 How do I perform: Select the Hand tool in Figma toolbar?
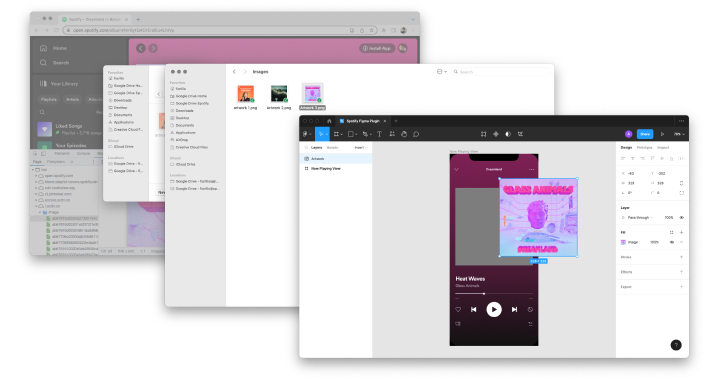pos(404,134)
